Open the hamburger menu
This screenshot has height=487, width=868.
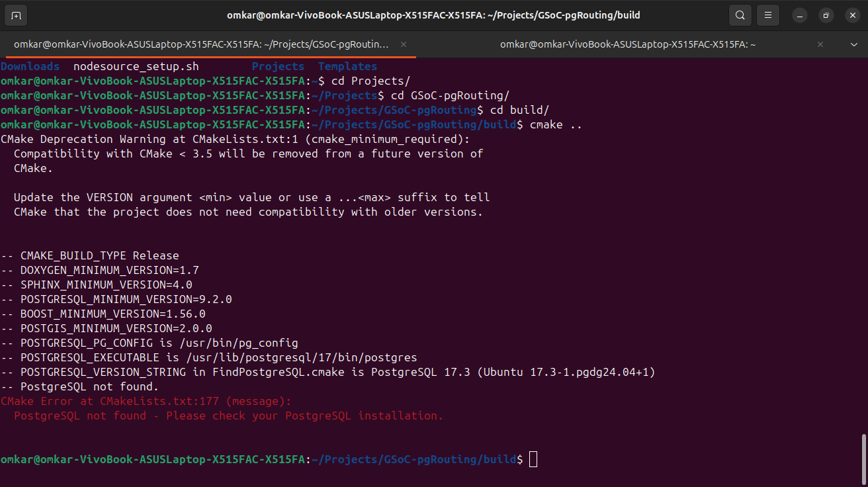click(x=767, y=15)
